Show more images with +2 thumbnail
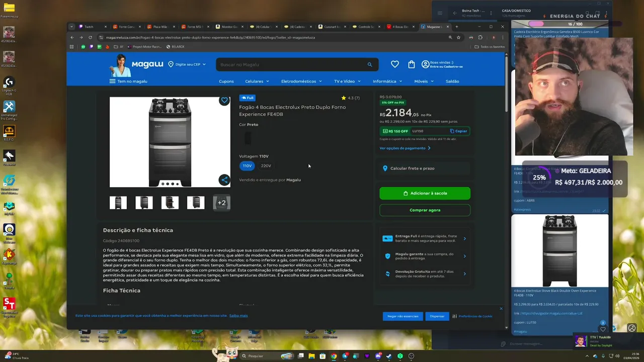The width and height of the screenshot is (644, 362). [221, 203]
